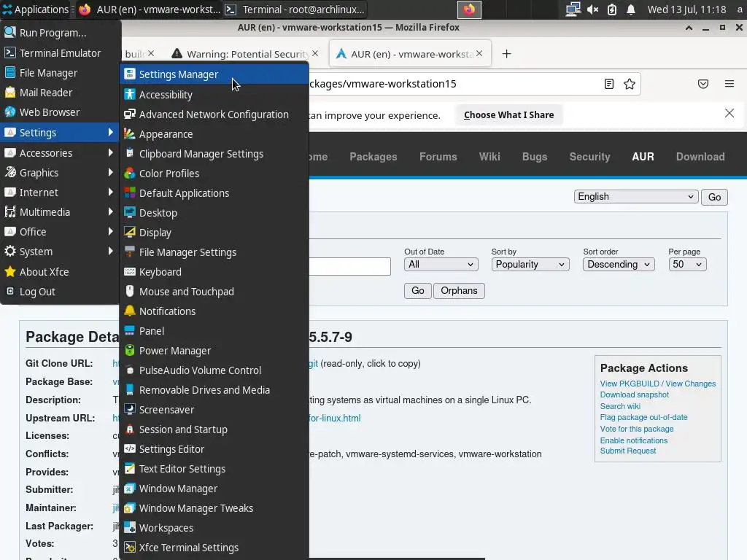Click the PulseAudio Volume Control icon
Screen dimensions: 747x560
pos(130,370)
